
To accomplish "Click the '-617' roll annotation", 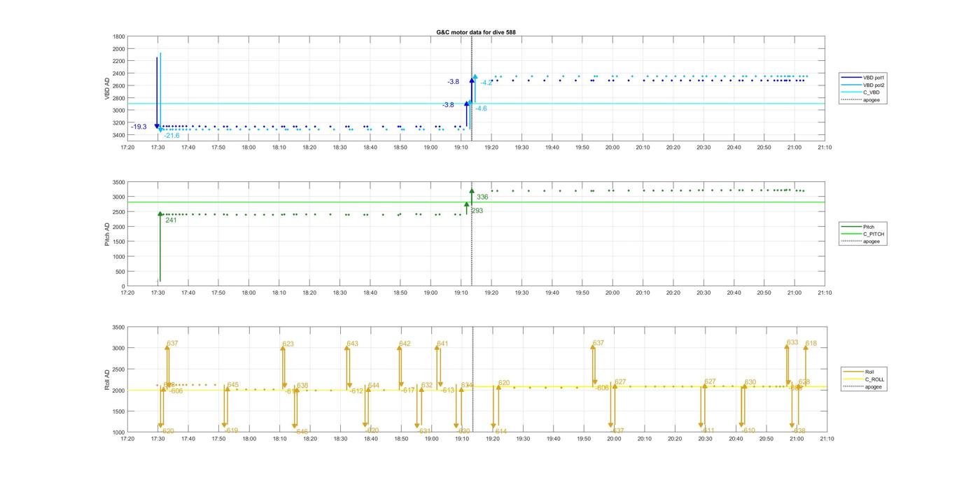I will (409, 390).
